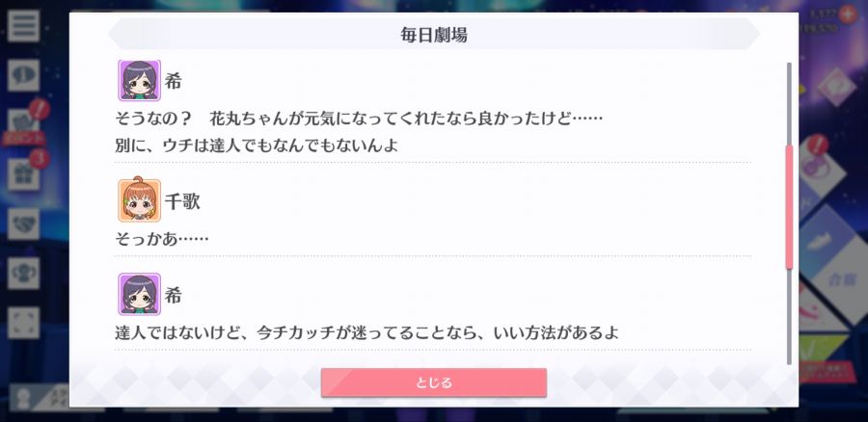
Task: Click the question mark diamond tile
Action: [x=835, y=87]
